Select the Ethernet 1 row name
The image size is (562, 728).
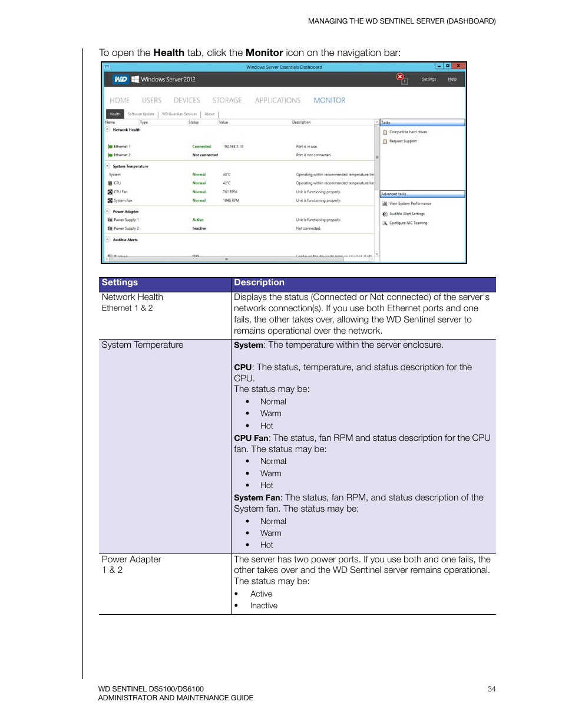pos(122,146)
